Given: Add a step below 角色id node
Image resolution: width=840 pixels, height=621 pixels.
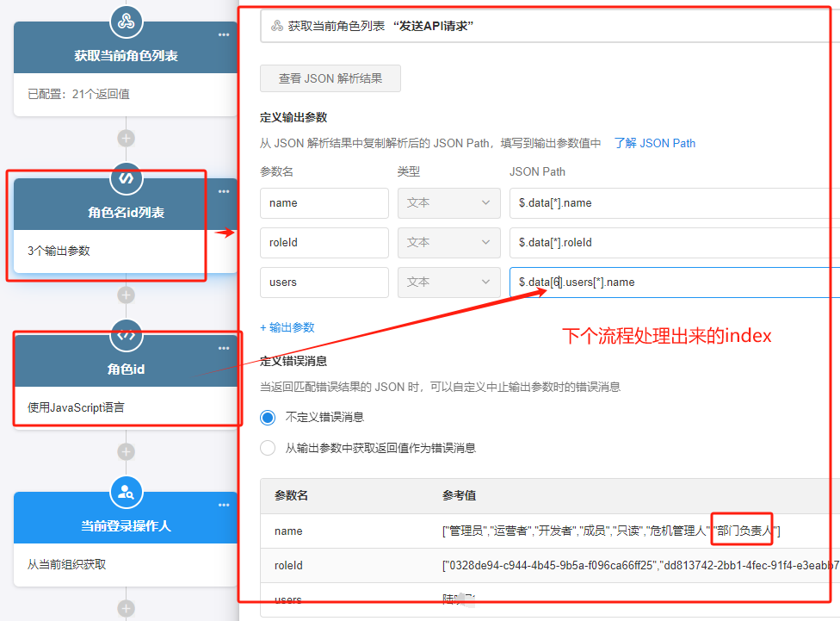Looking at the screenshot, I should [x=126, y=451].
